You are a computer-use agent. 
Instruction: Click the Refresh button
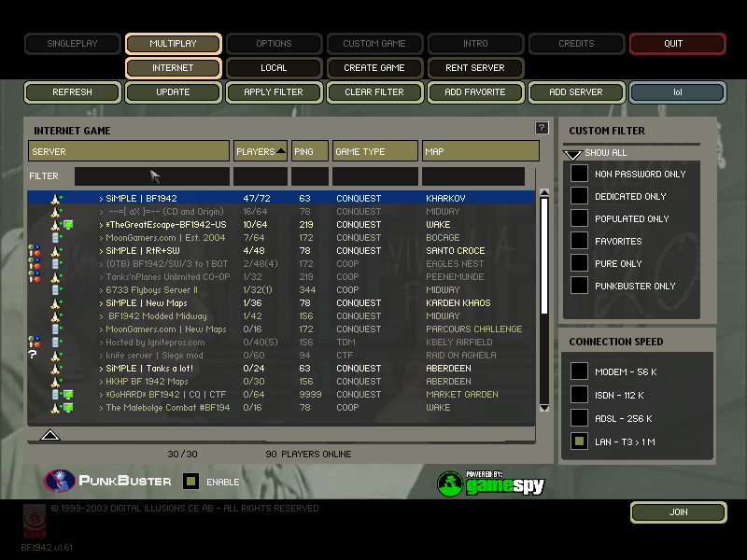73,91
